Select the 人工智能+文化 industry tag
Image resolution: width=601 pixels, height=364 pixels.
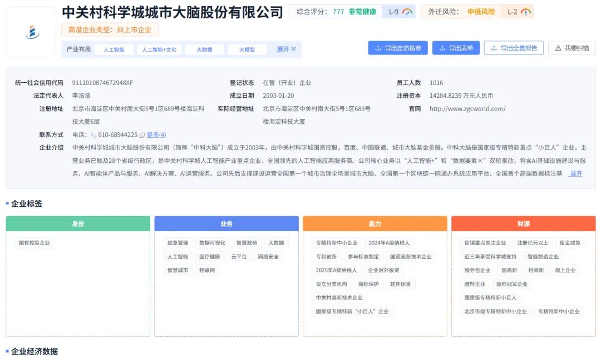159,49
